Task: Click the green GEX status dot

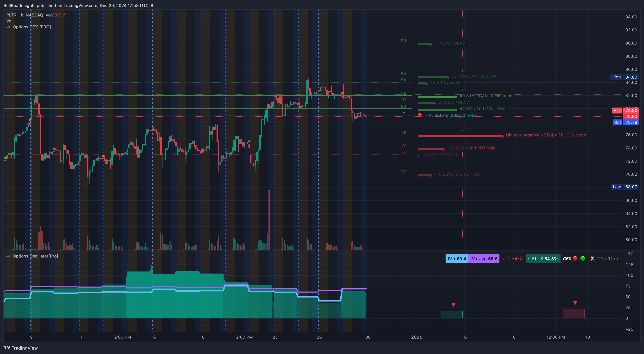Action: [583, 259]
